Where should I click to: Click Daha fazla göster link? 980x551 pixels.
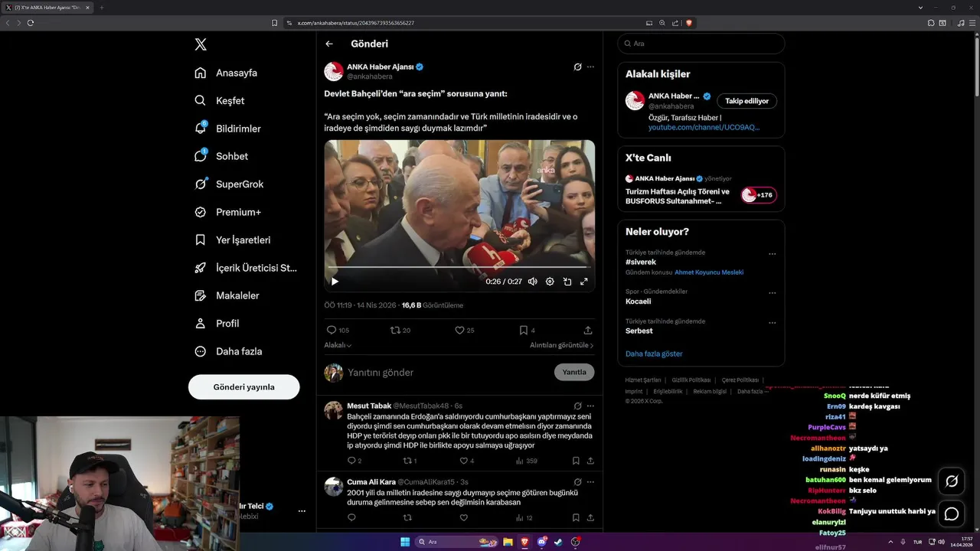click(654, 354)
